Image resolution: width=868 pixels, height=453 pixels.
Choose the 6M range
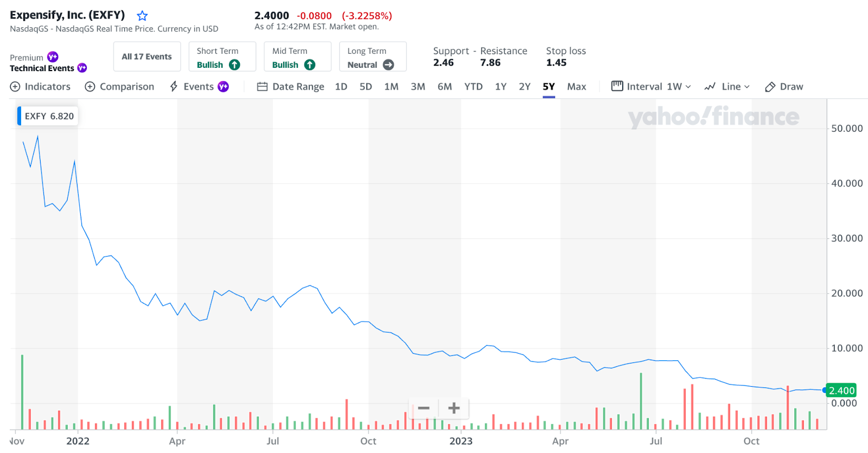point(445,87)
